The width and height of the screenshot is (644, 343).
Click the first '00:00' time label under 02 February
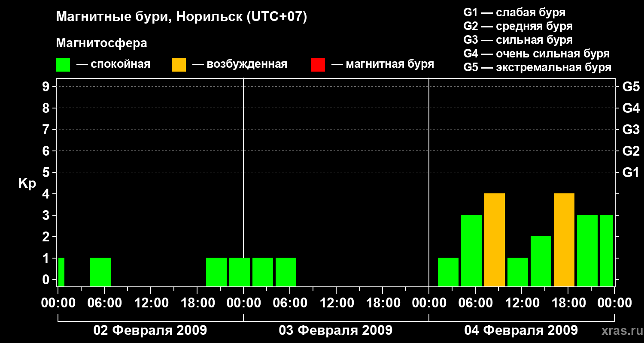click(58, 303)
